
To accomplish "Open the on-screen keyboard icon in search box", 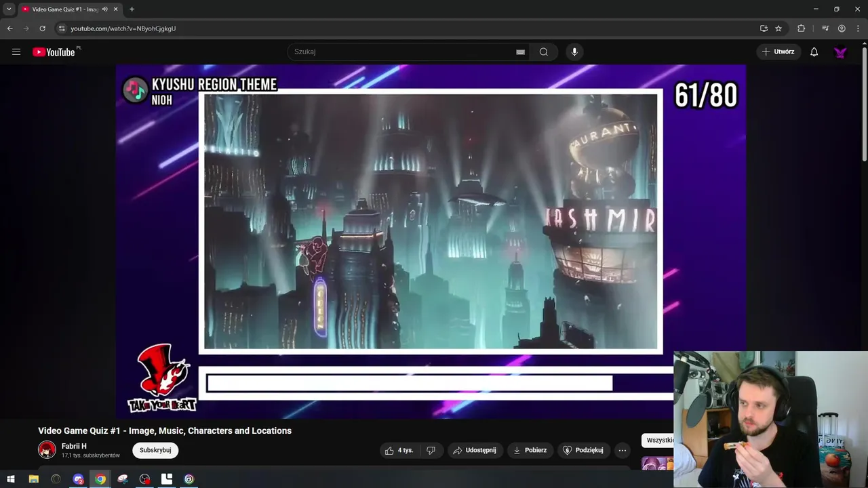I will (x=520, y=52).
